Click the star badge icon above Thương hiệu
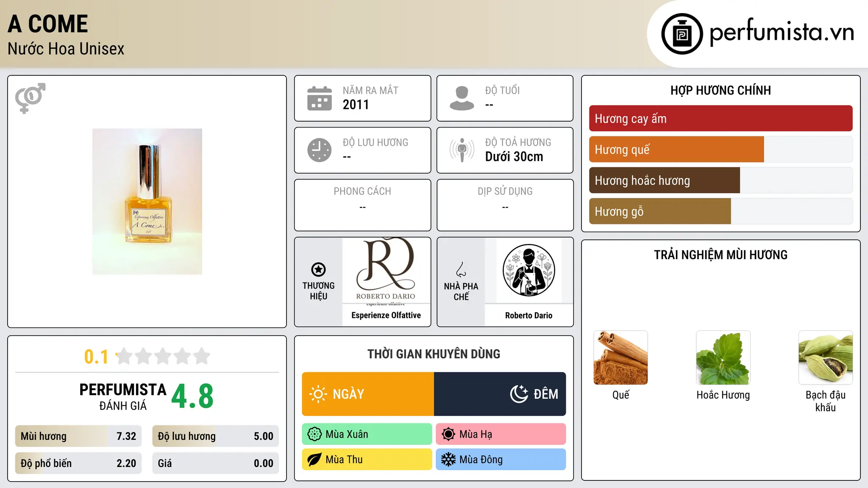 pos(318,269)
